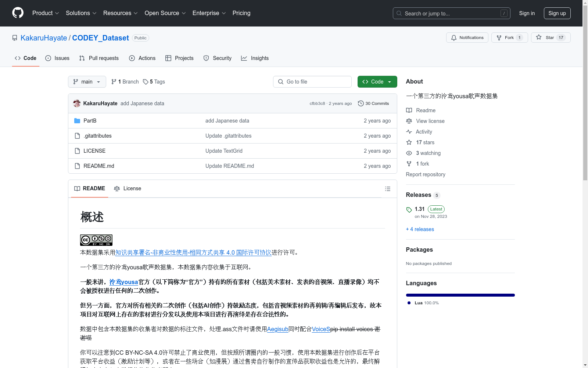
Task: Open the Update TextGrid commit link
Action: pos(224,151)
